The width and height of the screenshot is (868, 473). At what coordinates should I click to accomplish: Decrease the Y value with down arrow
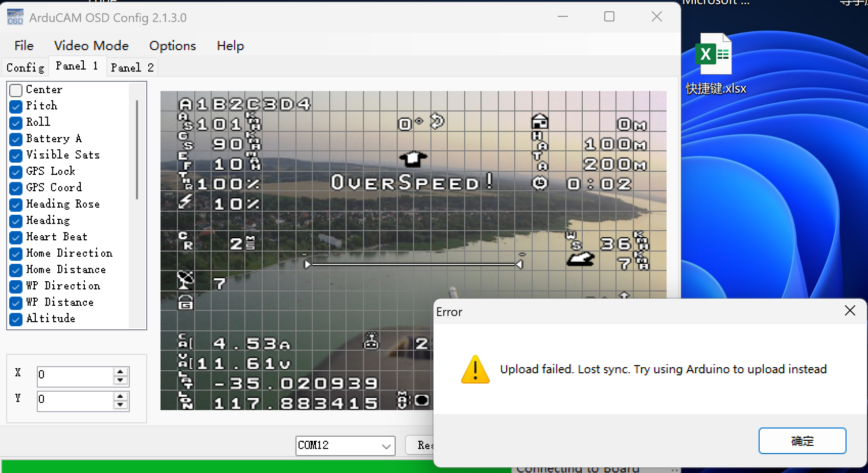120,404
